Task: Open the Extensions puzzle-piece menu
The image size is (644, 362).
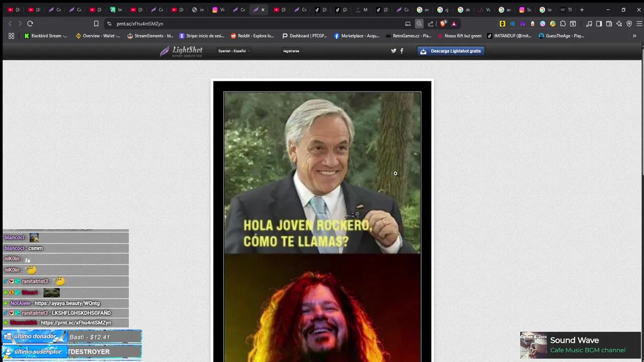Action: click(x=562, y=24)
